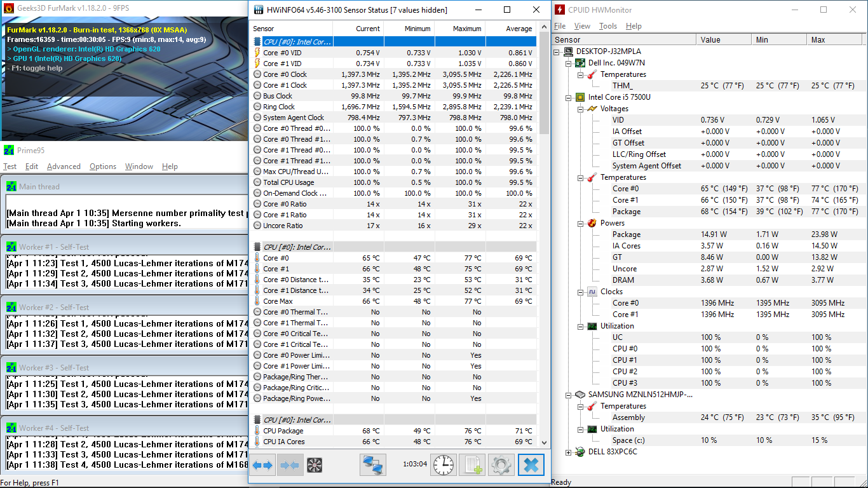Open HWiNFO remote network monitoring icon
This screenshot has width=868, height=488.
pyautogui.click(x=373, y=465)
